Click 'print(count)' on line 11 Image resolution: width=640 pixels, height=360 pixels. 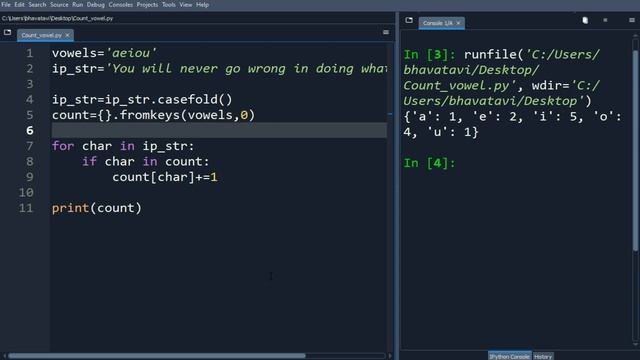pos(97,208)
